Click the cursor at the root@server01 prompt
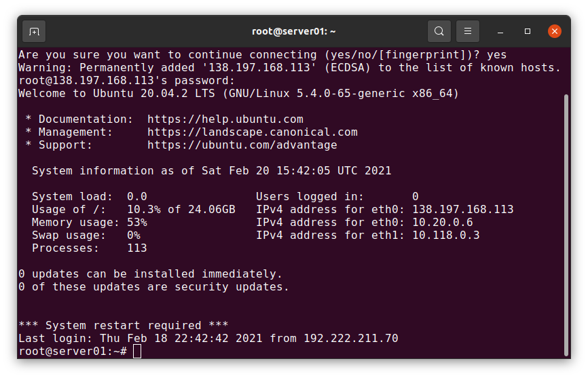This screenshot has width=588, height=378. pos(137,352)
